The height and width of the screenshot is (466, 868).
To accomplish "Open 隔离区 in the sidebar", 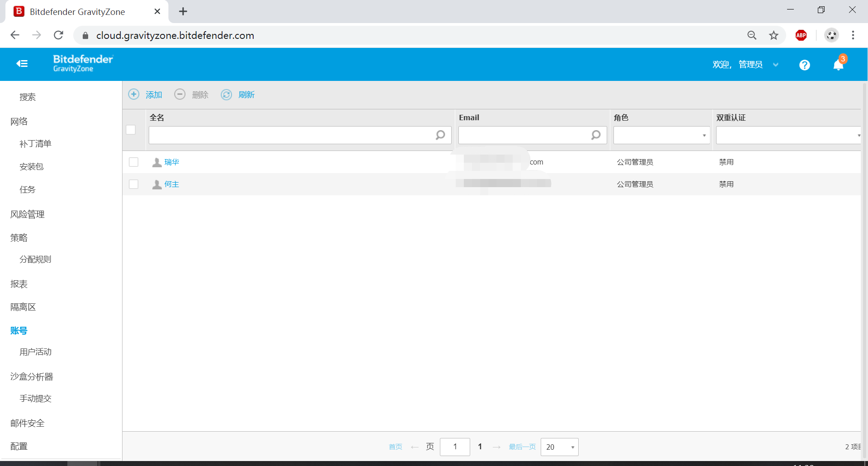I will (x=23, y=307).
